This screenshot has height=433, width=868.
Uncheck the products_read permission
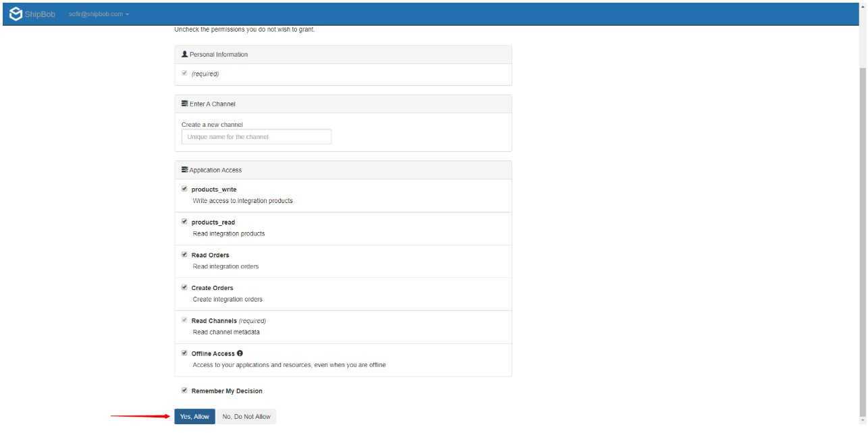pyautogui.click(x=184, y=222)
